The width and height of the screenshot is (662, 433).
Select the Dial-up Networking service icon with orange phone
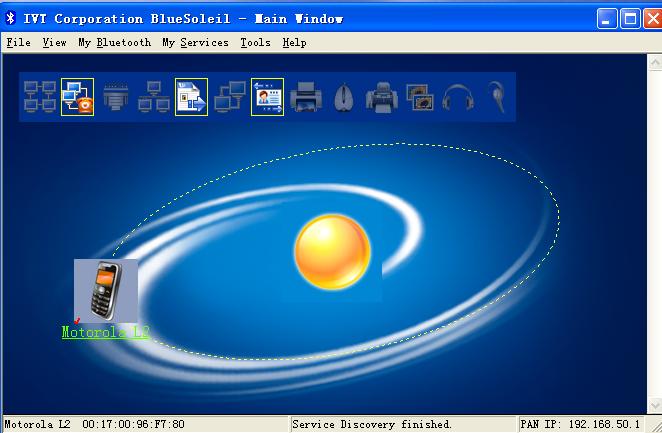pos(77,97)
